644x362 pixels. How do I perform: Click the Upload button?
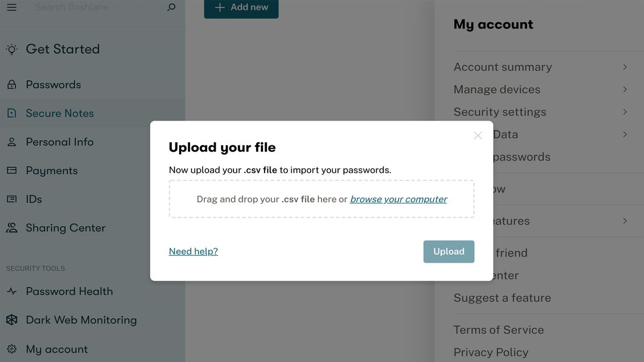pyautogui.click(x=449, y=251)
